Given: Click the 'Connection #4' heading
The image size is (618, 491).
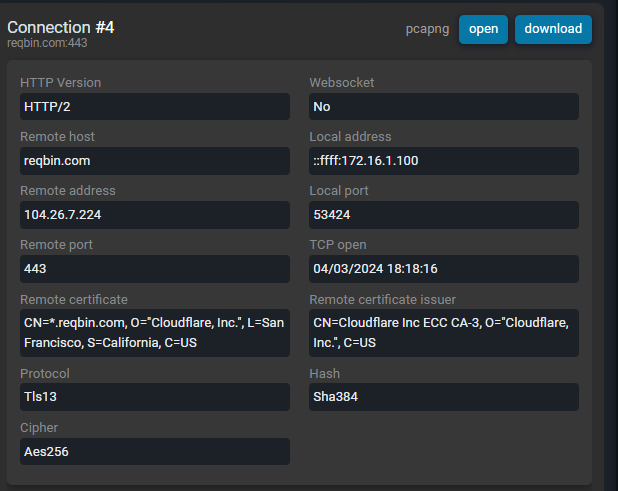Looking at the screenshot, I should (61, 28).
